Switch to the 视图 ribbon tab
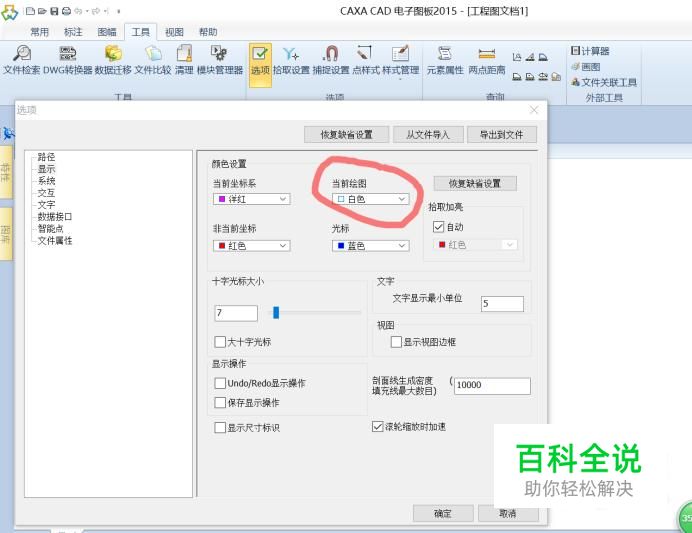692x533 pixels. pos(174,32)
